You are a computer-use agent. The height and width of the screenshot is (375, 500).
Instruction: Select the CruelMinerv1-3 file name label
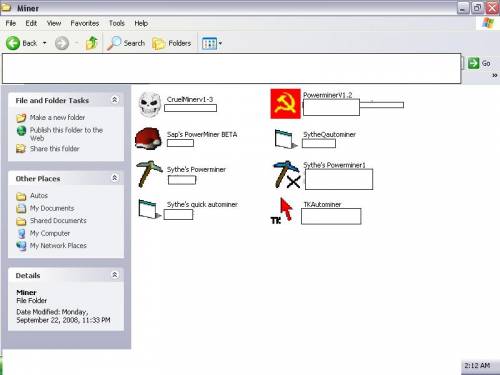(x=190, y=99)
